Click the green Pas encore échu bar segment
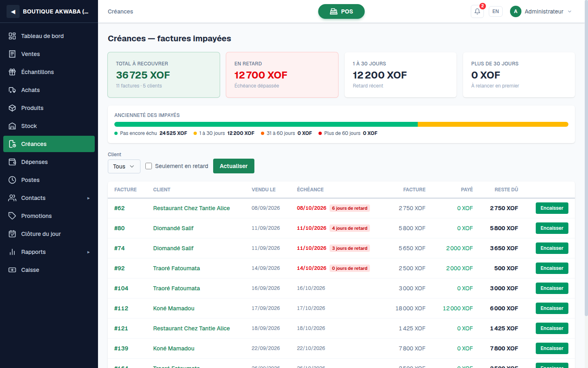This screenshot has height=368, width=588. point(266,124)
